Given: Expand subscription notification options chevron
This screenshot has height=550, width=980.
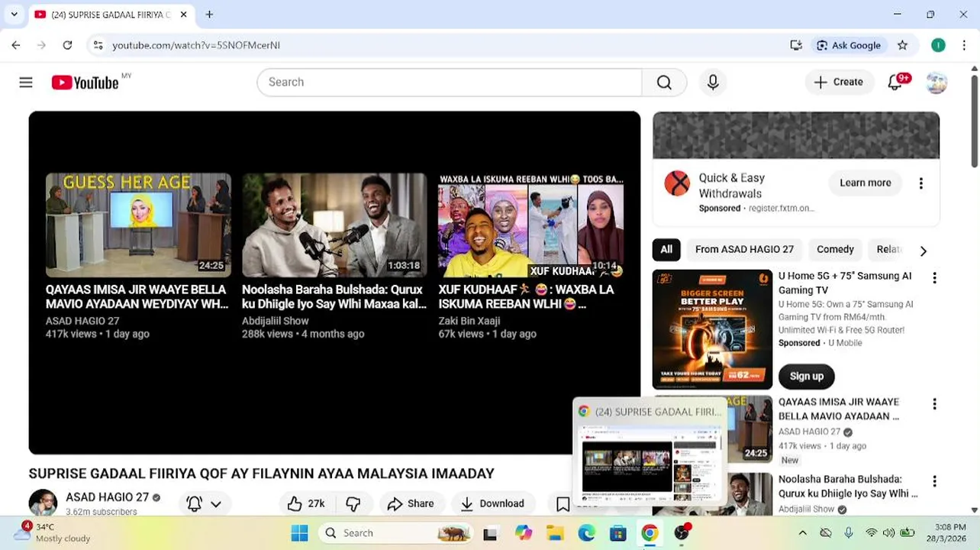Looking at the screenshot, I should point(216,504).
